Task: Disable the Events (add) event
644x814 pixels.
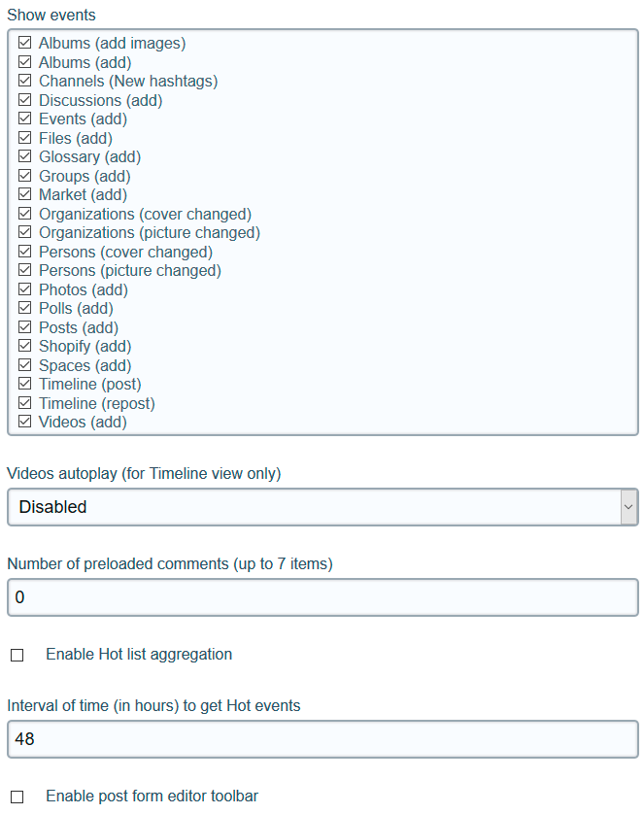Action: (x=25, y=119)
